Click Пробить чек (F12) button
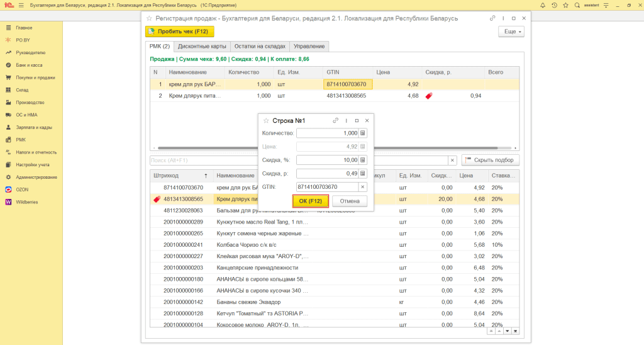The width and height of the screenshot is (644, 345). pos(179,31)
